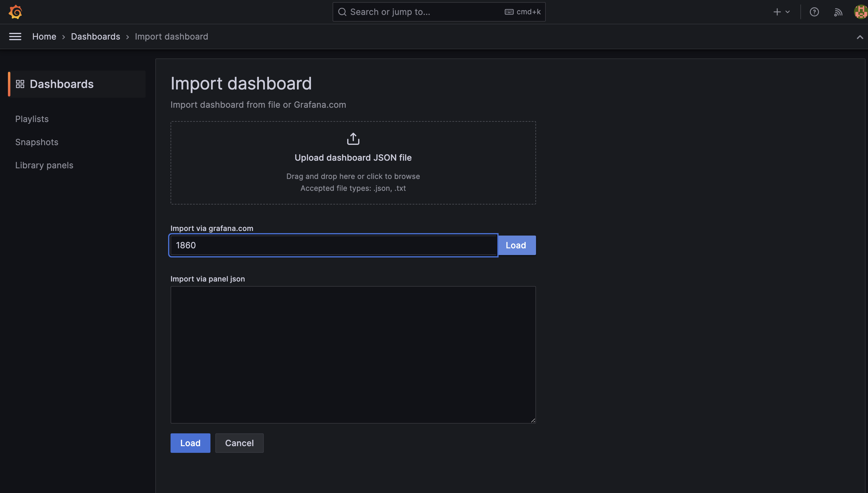868x493 pixels.
Task: Select the Playlists menu item
Action: (x=32, y=119)
